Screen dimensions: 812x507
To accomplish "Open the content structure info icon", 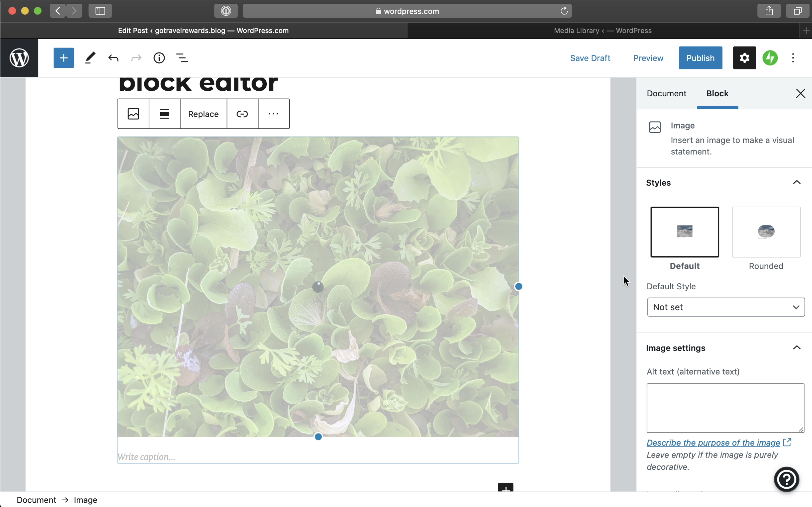I will (x=159, y=58).
